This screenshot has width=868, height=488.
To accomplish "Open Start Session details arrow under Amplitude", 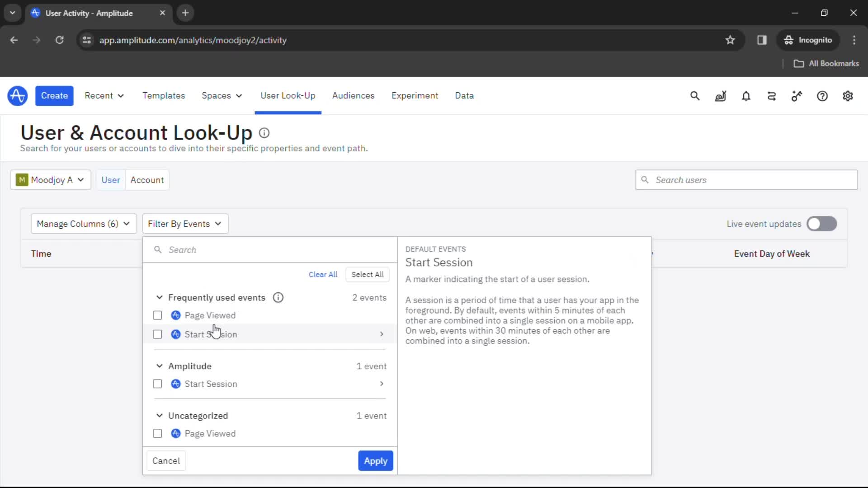I will [x=382, y=384].
